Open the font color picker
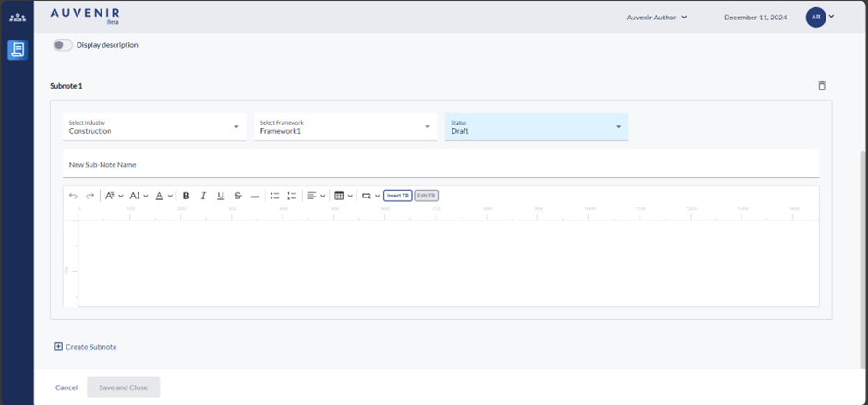The image size is (868, 405). click(163, 196)
